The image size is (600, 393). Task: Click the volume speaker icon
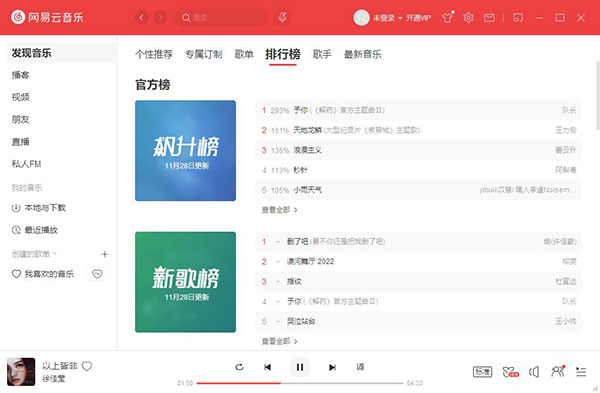(534, 372)
